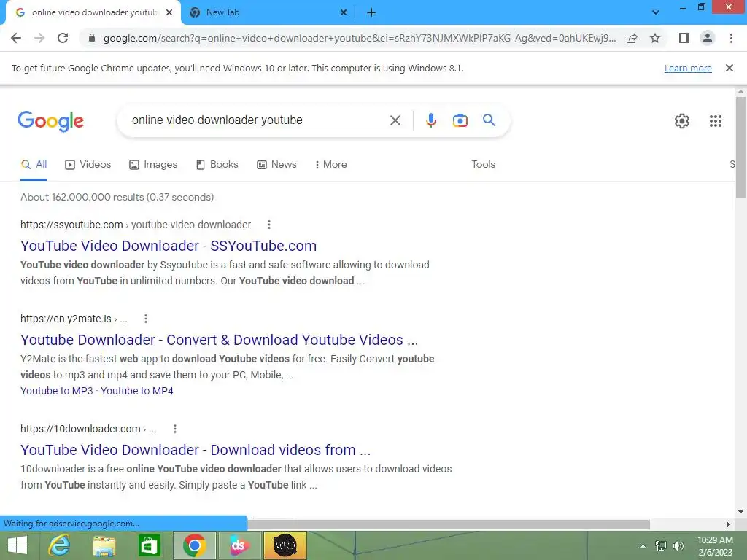Open options for the en.y2mate.is result

pyautogui.click(x=146, y=319)
